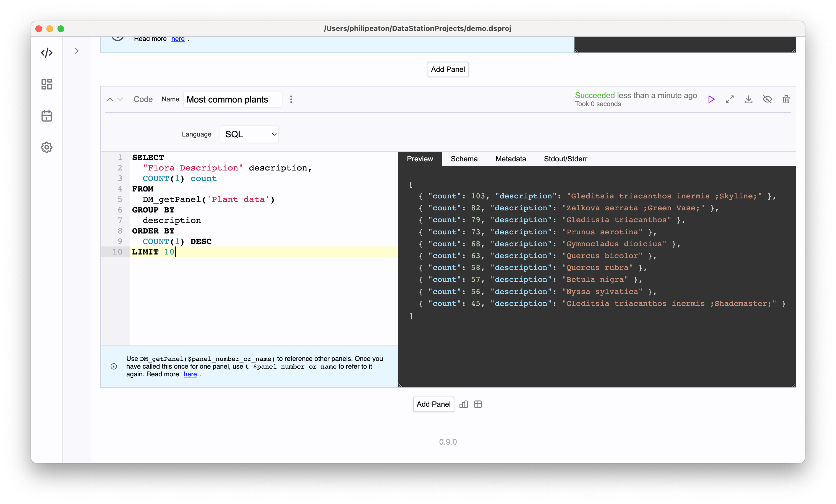
Task: Click the 'Took 0 seconds' text
Action: click(598, 104)
